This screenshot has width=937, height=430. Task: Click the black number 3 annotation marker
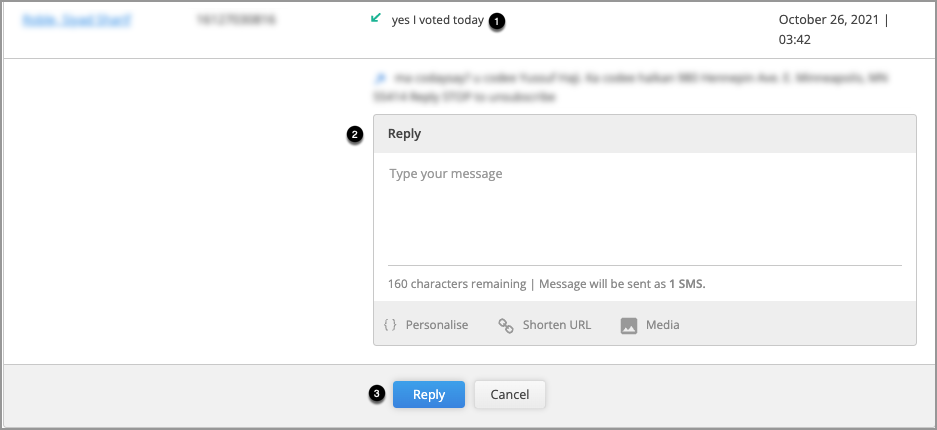tap(376, 394)
